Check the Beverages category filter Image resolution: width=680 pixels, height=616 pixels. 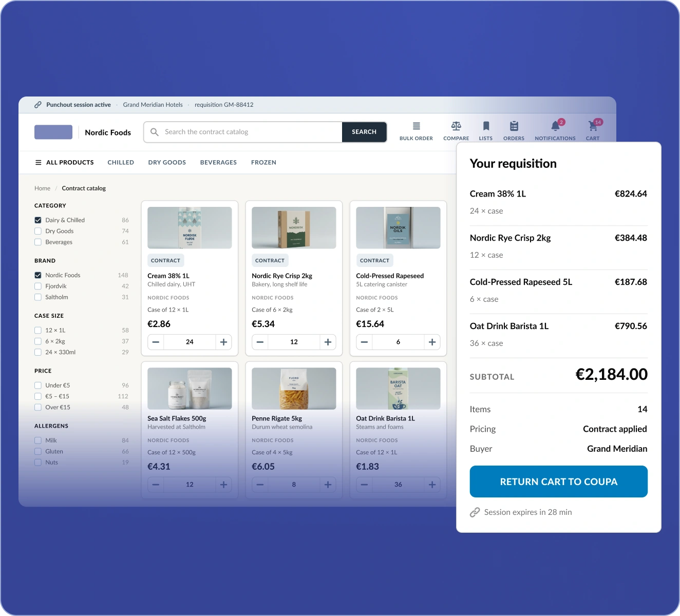38,242
